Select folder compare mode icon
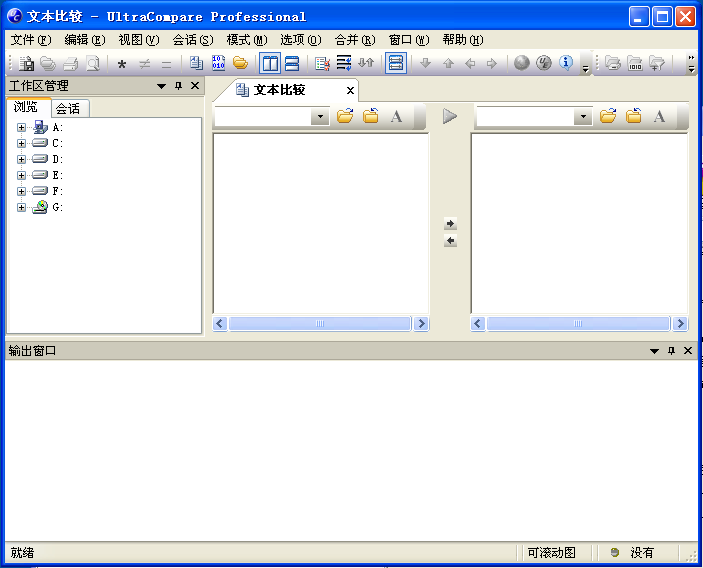 click(x=240, y=63)
